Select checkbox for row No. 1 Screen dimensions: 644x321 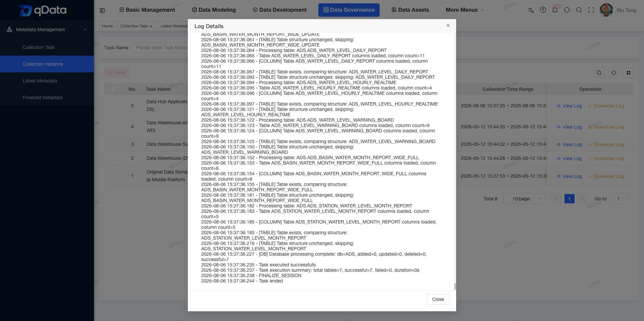113,176
